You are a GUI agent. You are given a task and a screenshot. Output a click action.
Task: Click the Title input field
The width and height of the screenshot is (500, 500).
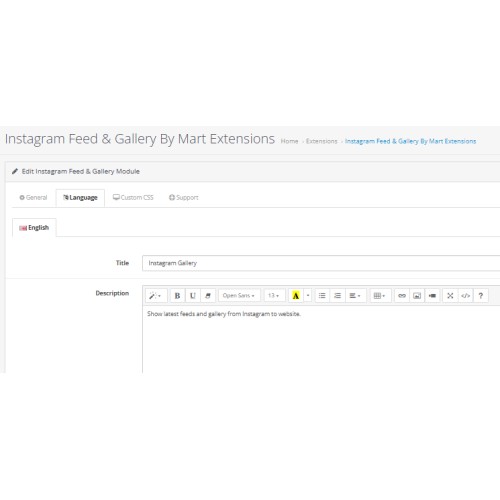[321, 263]
